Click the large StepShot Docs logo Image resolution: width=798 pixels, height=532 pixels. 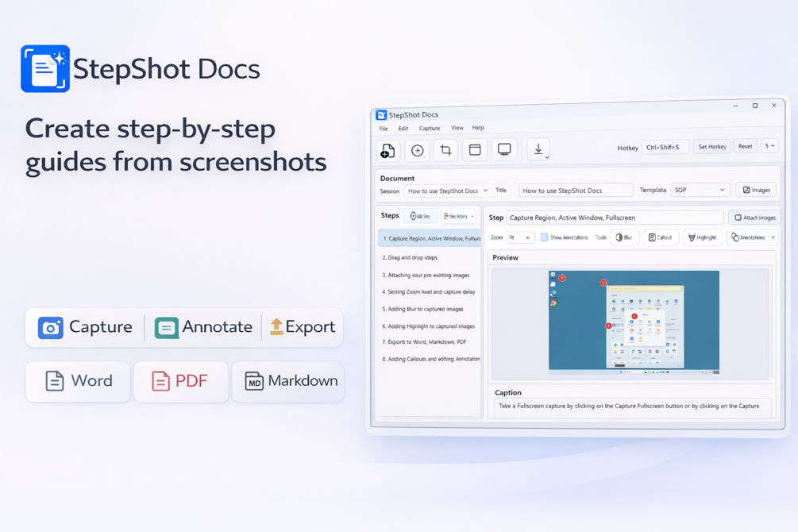click(45, 69)
